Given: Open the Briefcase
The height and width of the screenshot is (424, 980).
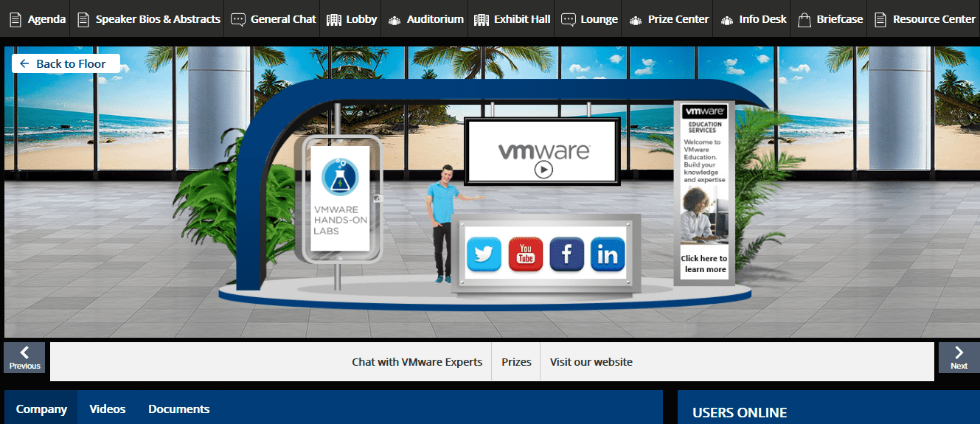Looking at the screenshot, I should [830, 19].
